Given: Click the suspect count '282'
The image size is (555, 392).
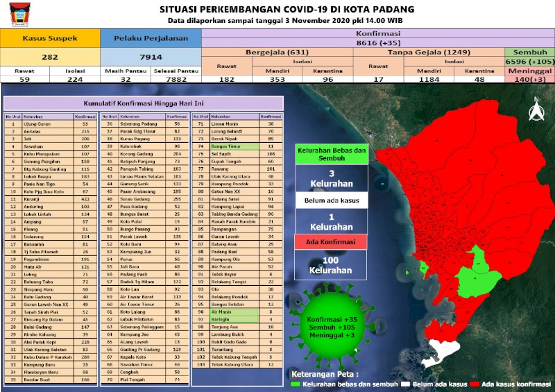Looking at the screenshot, I should [x=50, y=57].
